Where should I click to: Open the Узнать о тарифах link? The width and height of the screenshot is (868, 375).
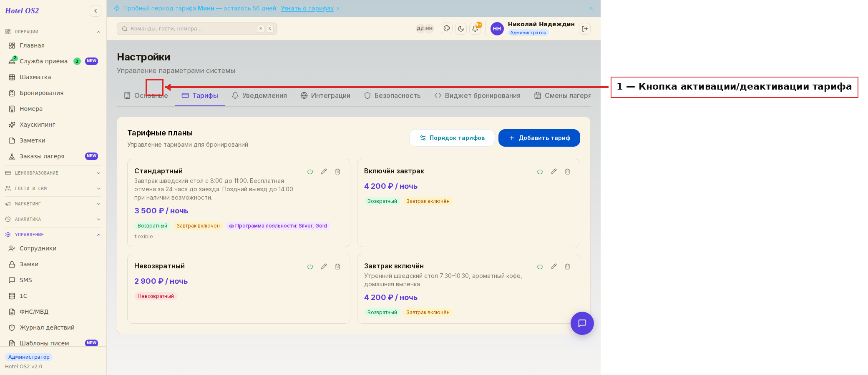point(307,8)
